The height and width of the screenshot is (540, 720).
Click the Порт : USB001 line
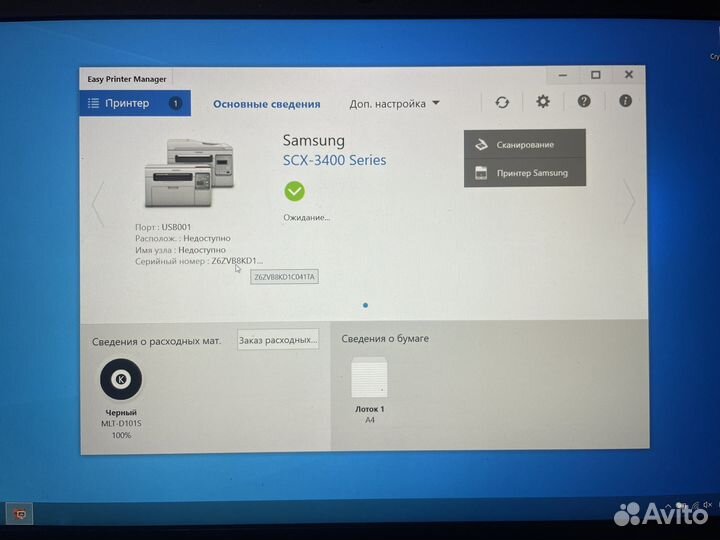tap(163, 227)
